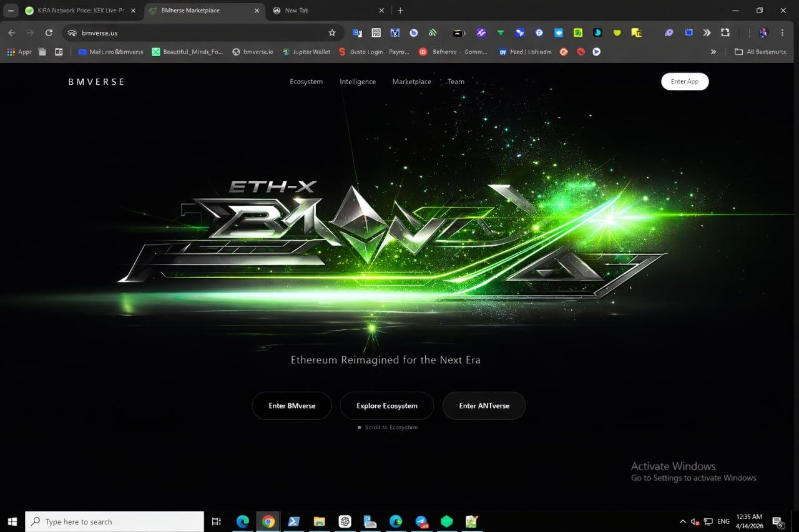Open Notepad++ from the taskbar

click(472, 521)
